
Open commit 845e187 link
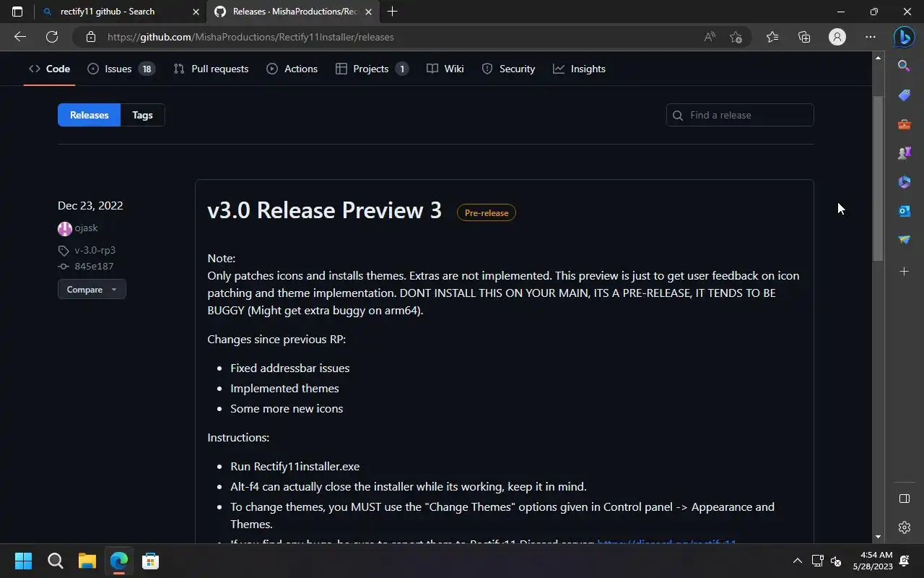[94, 266]
